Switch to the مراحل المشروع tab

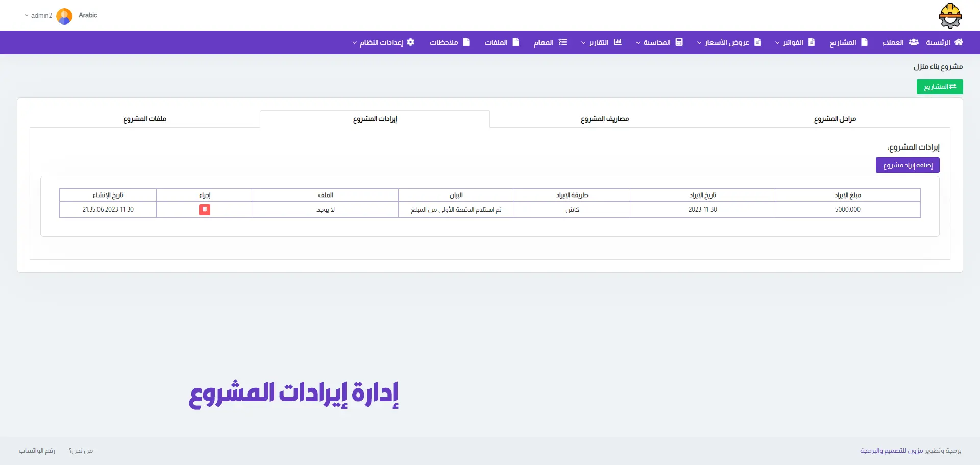[x=835, y=119]
